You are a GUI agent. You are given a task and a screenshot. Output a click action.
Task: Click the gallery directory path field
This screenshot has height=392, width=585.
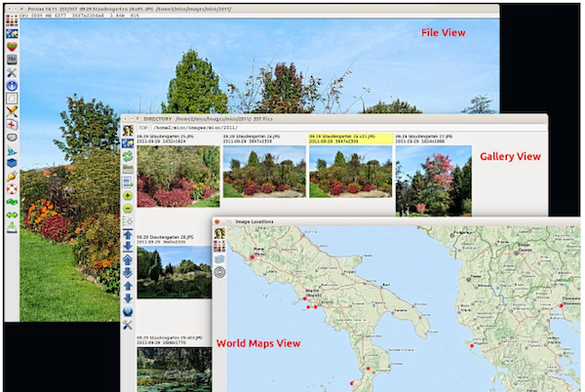[x=348, y=128]
